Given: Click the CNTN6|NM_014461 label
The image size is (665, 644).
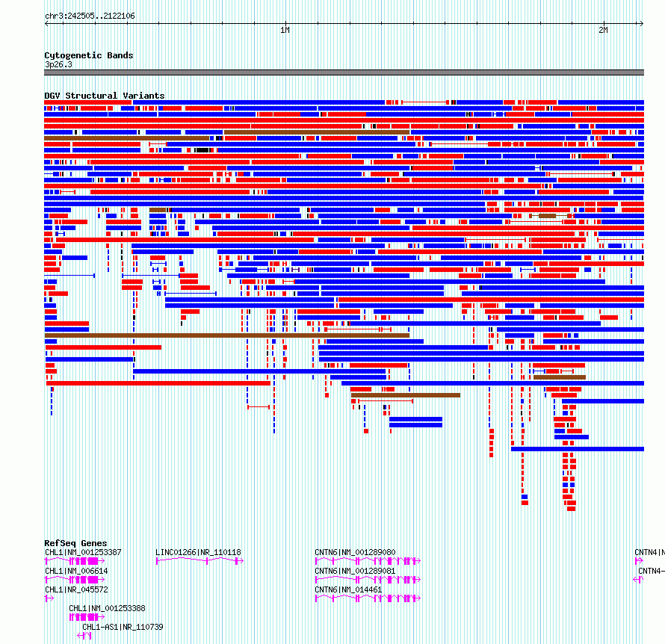Looking at the screenshot, I should pyautogui.click(x=348, y=589).
